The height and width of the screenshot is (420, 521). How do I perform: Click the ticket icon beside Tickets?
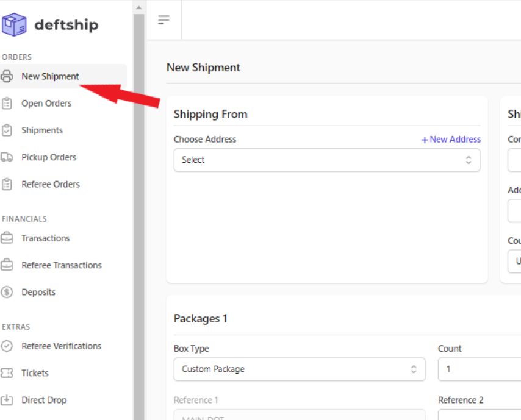[x=7, y=373]
